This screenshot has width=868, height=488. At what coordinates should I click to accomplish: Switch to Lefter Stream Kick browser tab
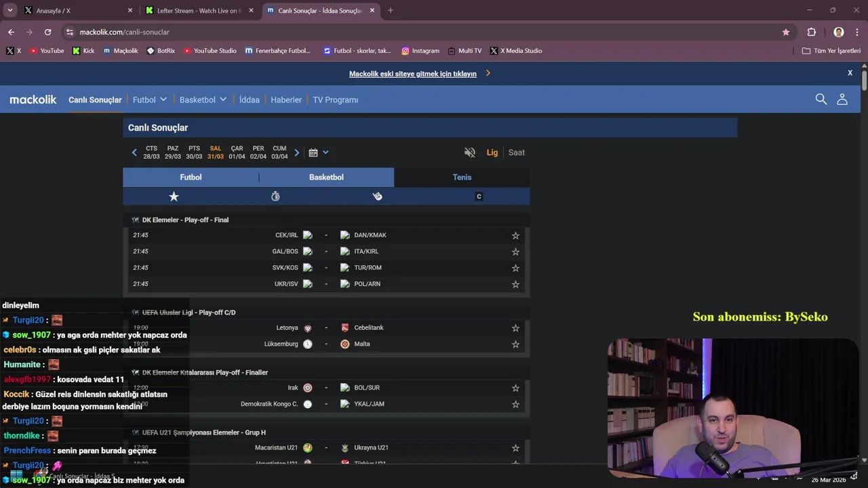click(199, 11)
